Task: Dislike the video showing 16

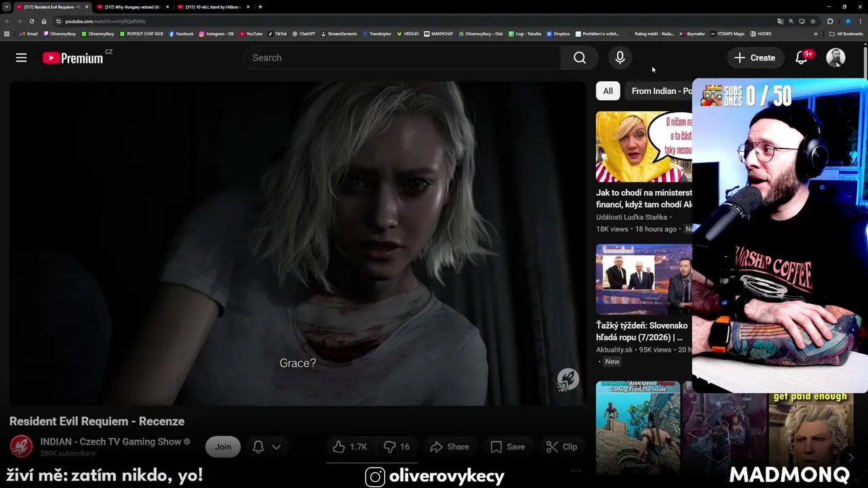Action: pos(397,447)
